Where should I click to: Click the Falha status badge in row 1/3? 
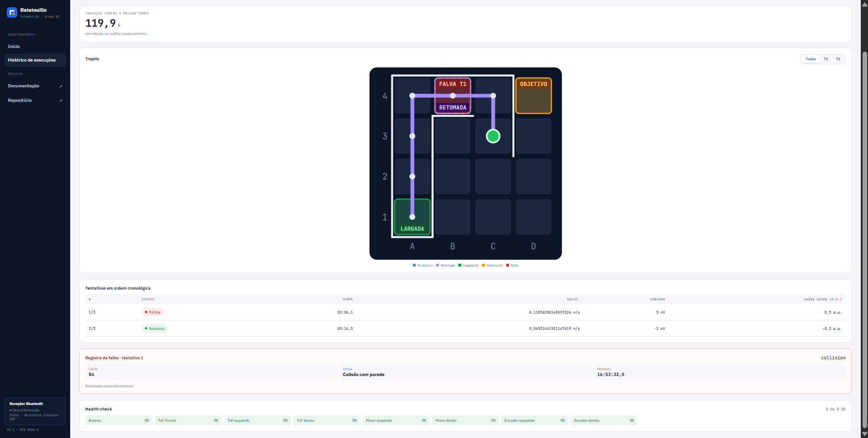pos(152,312)
